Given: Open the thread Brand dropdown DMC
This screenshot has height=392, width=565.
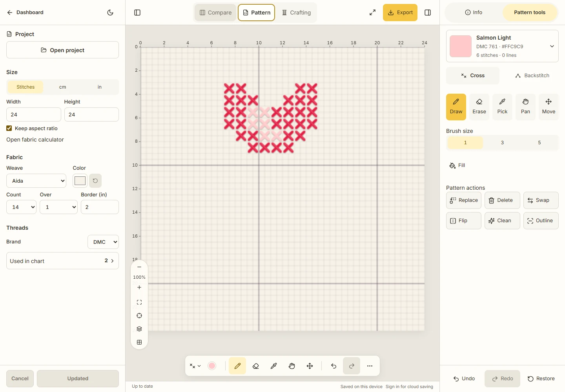Looking at the screenshot, I should click(103, 242).
